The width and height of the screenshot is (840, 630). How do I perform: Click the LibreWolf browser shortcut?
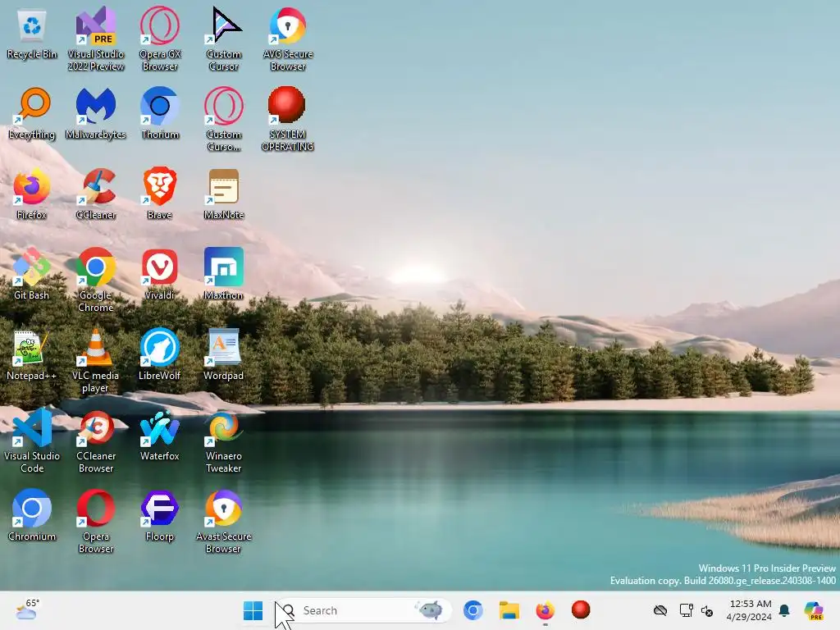click(x=160, y=354)
